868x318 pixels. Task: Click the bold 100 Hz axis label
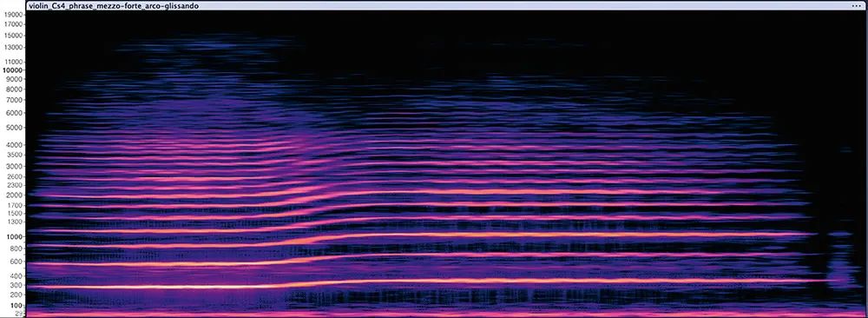tap(16, 306)
